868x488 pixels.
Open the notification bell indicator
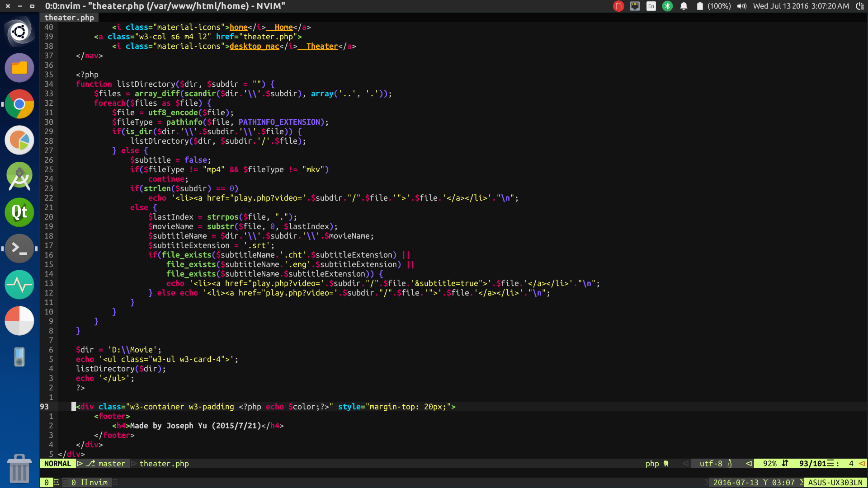[x=684, y=6]
